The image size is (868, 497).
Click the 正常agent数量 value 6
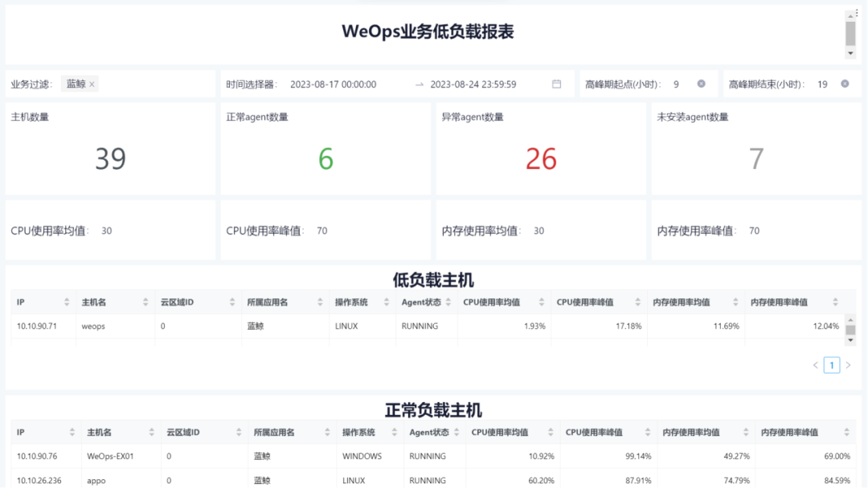coord(325,159)
